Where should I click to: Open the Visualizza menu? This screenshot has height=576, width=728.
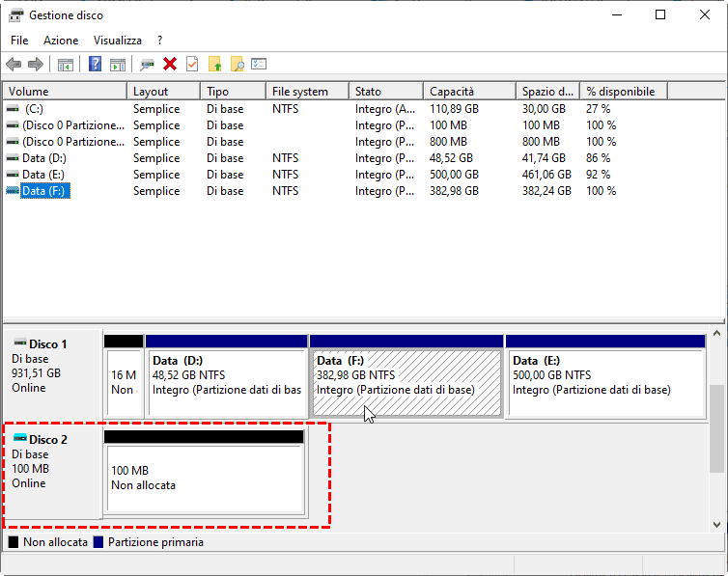pos(118,41)
